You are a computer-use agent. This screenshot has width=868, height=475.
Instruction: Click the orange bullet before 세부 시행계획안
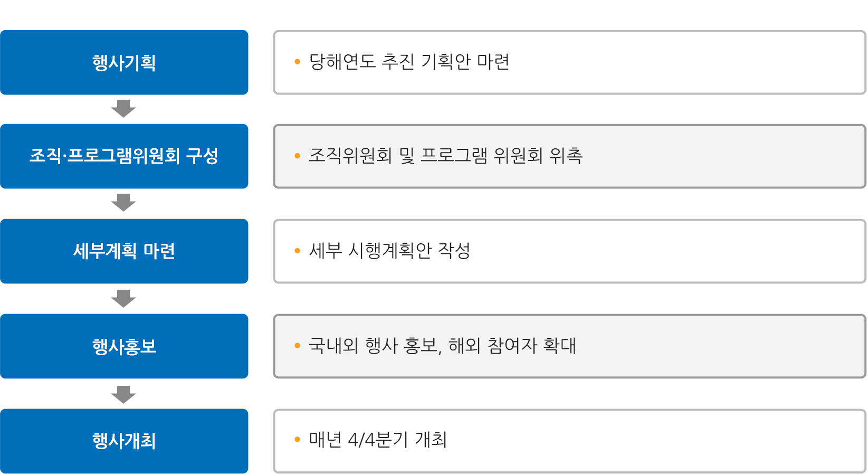point(297,251)
